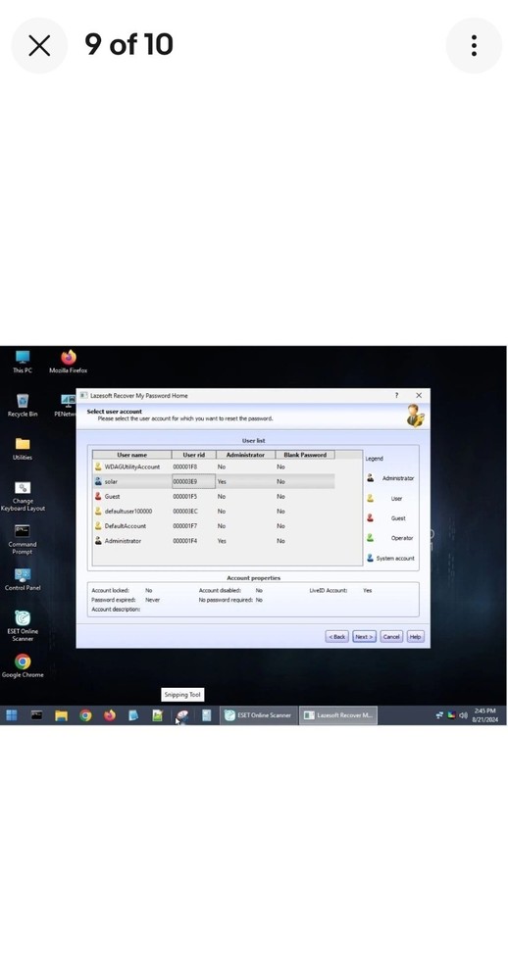508x980 pixels.
Task: Open the Google Chrome desktop shortcut
Action: coord(23,665)
